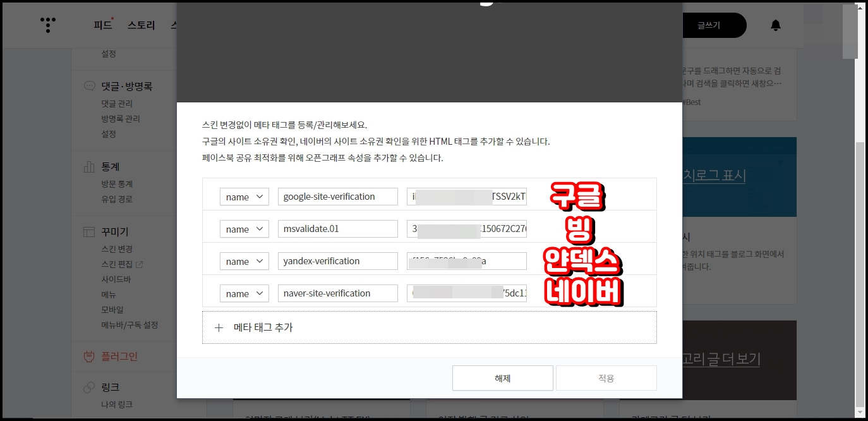Open 메뉴바/구독 설정
The height and width of the screenshot is (421, 868).
tap(130, 325)
